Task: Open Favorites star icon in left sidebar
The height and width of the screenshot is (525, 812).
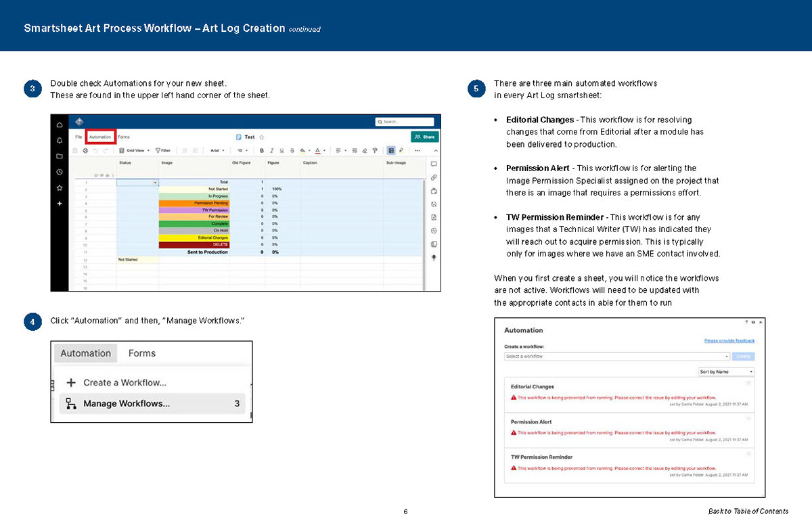Action: tap(60, 187)
